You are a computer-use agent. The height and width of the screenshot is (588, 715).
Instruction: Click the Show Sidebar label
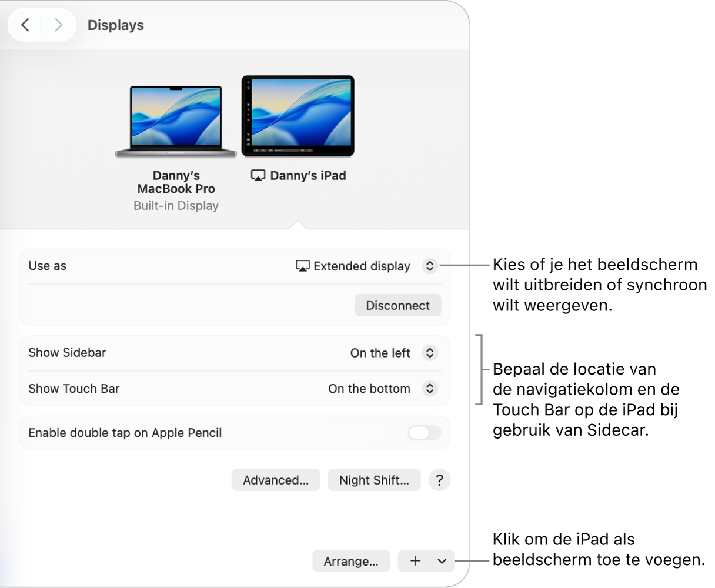pos(68,353)
